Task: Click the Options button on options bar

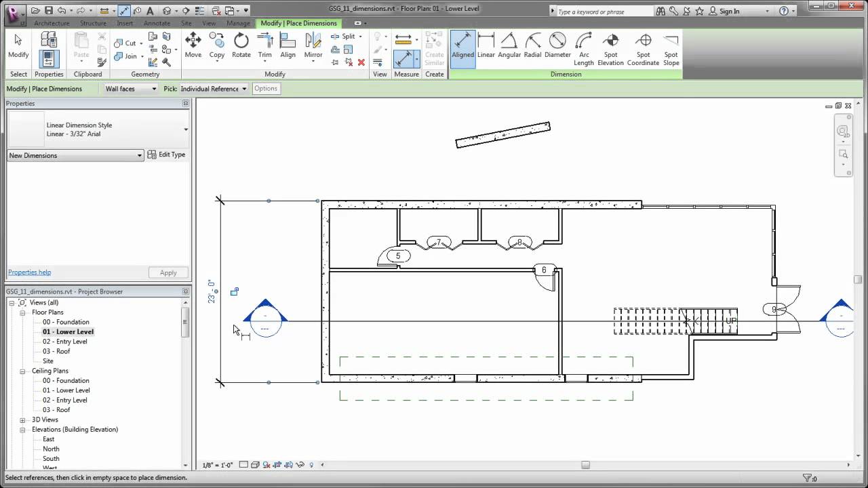Action: tap(266, 89)
